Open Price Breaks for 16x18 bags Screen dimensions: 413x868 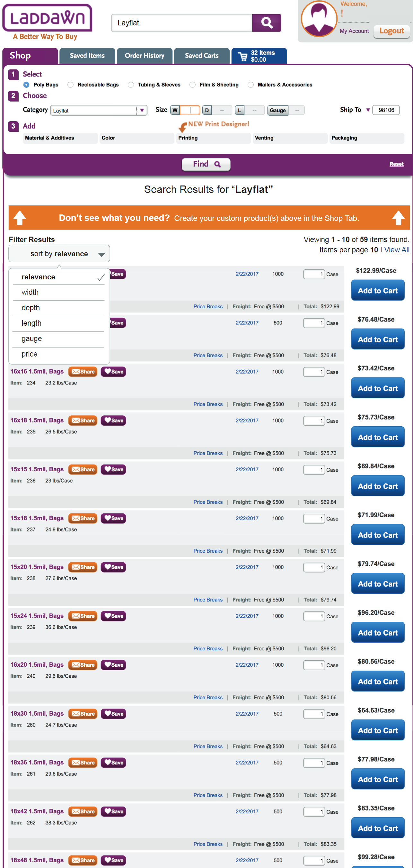coord(208,453)
